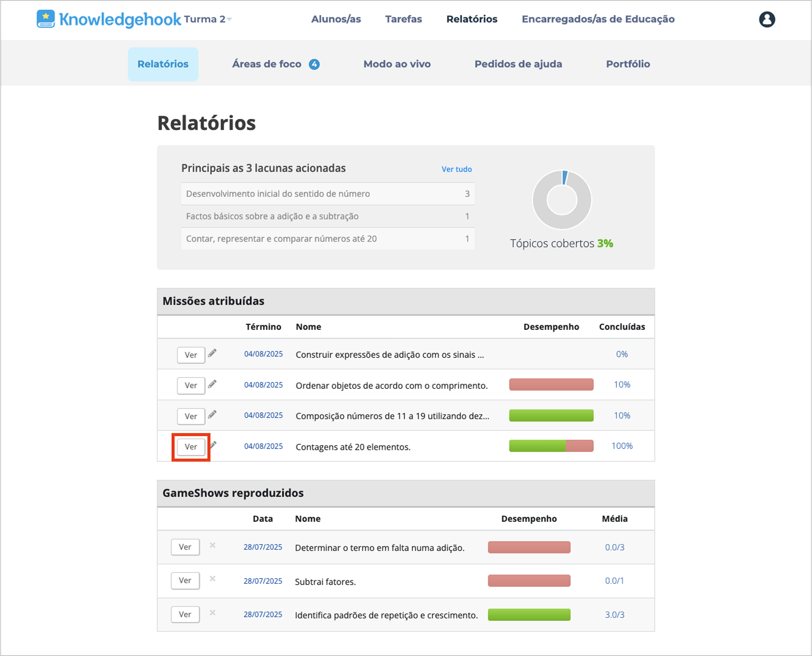812x656 pixels.
Task: View GameShow Subtrai fatores
Action: (x=185, y=580)
